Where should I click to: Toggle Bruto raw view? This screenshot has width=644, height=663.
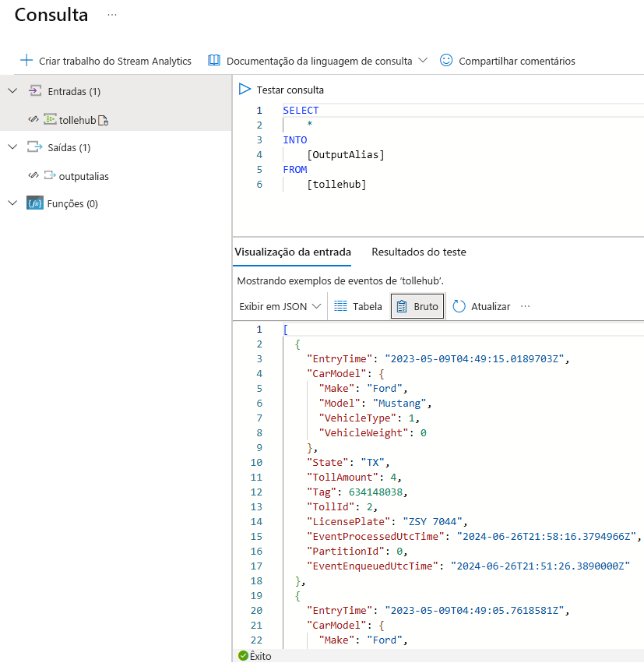tap(417, 307)
